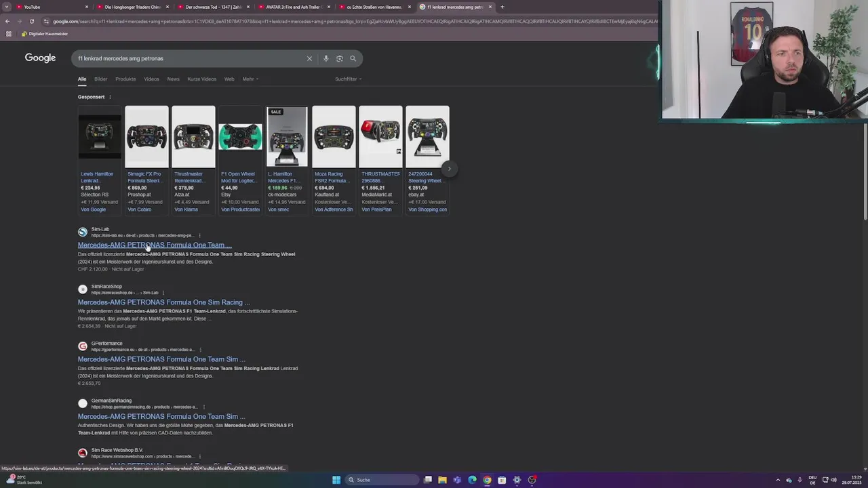Reload the page
The width and height of the screenshot is (868, 488).
31,21
